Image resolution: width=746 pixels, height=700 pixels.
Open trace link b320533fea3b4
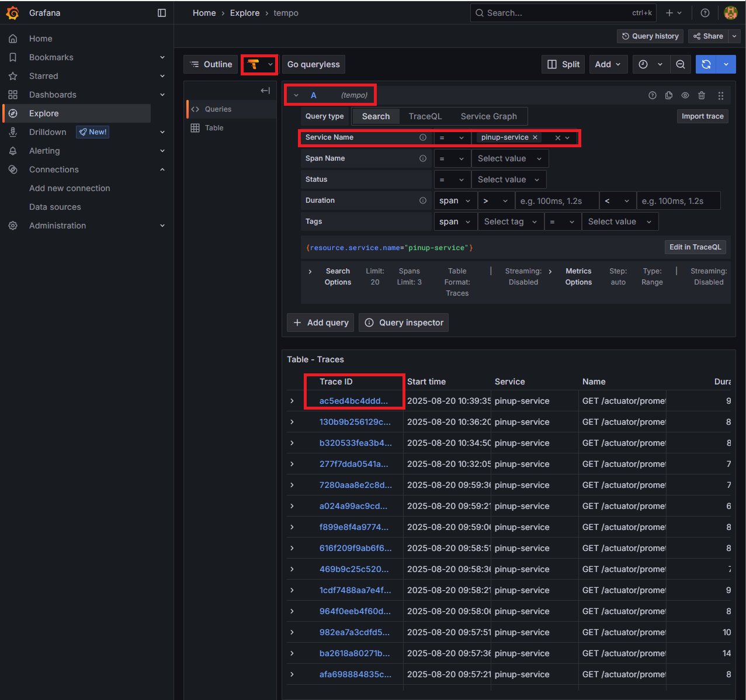coord(355,443)
